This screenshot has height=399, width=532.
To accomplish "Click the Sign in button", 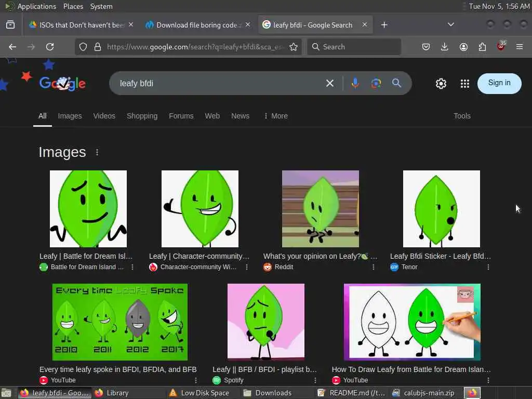I will point(499,84).
